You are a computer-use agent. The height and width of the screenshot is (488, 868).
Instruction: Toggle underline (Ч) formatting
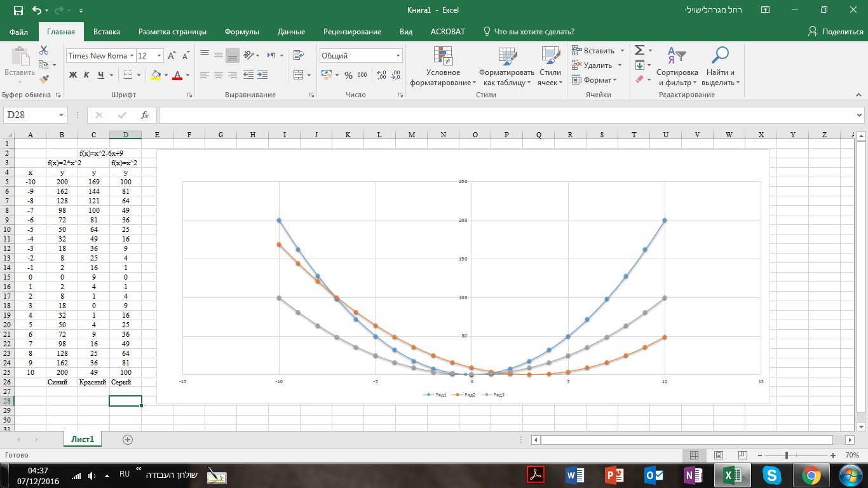[x=100, y=75]
